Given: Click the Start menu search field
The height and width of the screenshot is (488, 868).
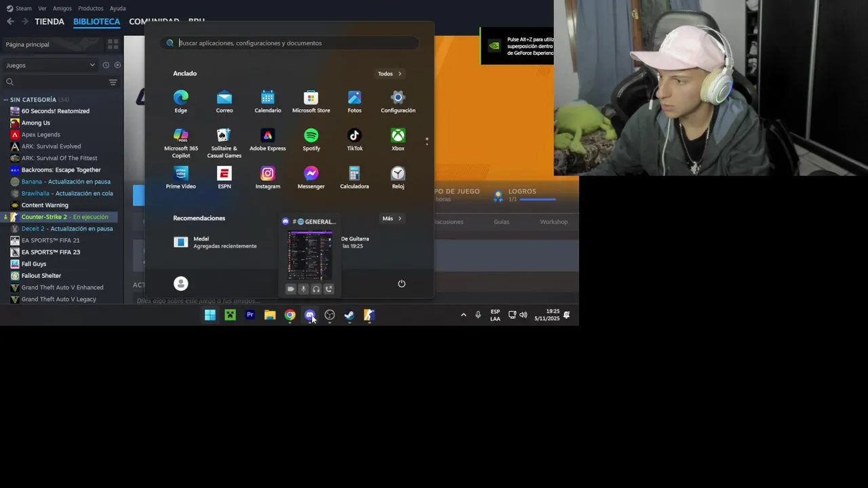Looking at the screenshot, I should pos(290,43).
